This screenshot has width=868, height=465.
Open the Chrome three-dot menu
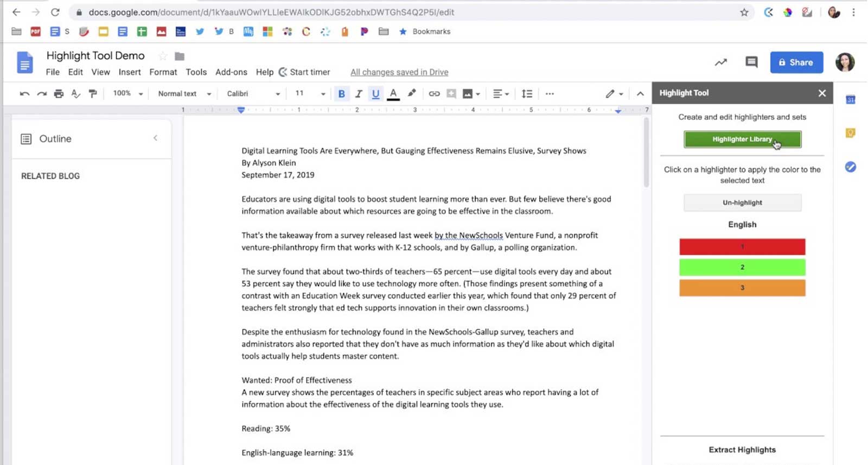[853, 12]
